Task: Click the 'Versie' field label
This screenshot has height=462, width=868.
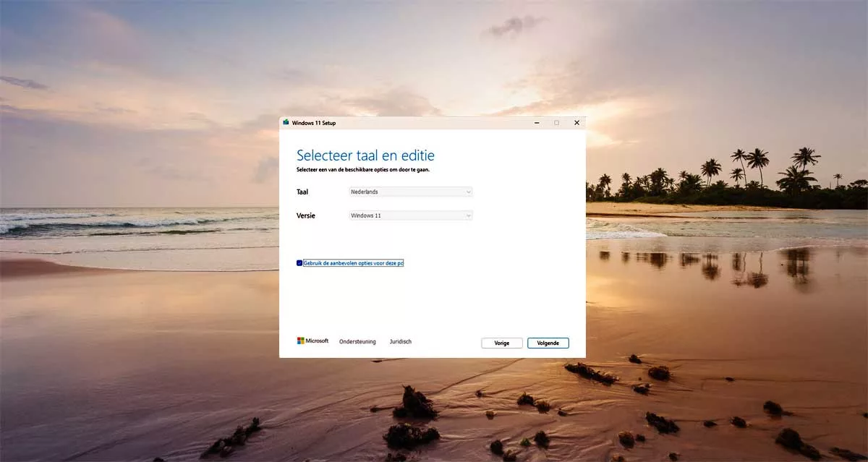Action: [306, 215]
